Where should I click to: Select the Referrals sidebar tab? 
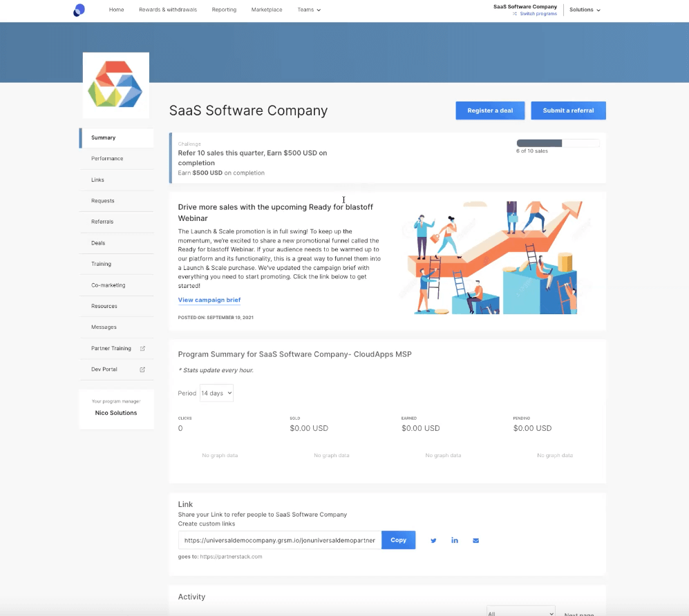pyautogui.click(x=116, y=222)
